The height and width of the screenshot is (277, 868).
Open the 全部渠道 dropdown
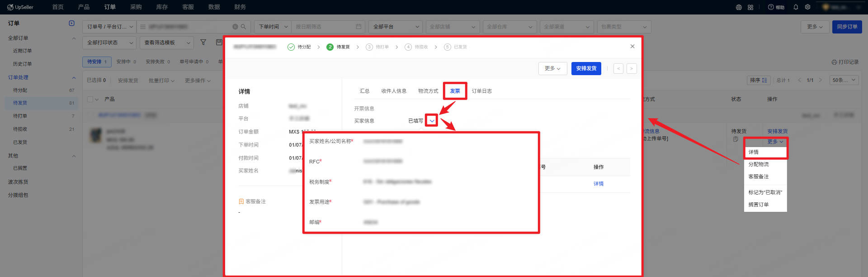[566, 27]
